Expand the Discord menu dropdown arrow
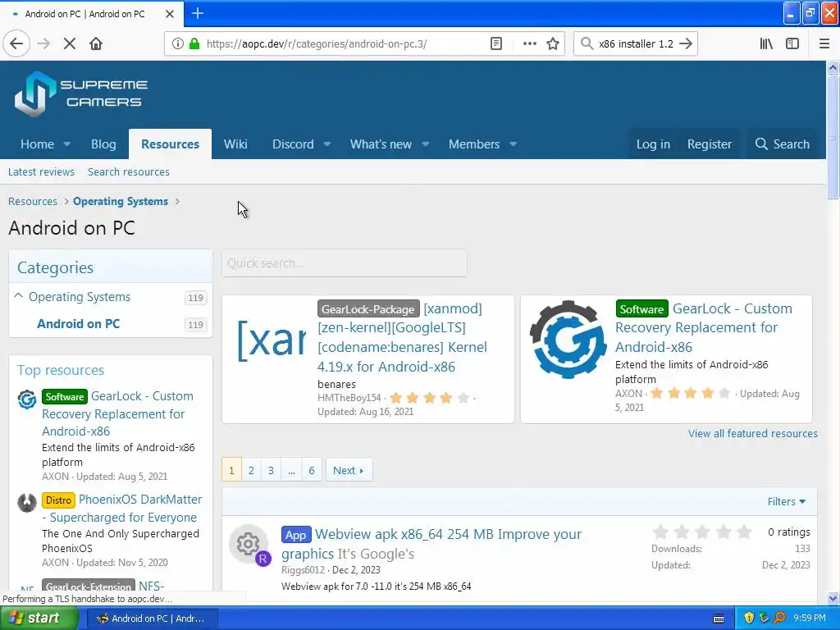Image resolution: width=840 pixels, height=630 pixels. tap(326, 144)
